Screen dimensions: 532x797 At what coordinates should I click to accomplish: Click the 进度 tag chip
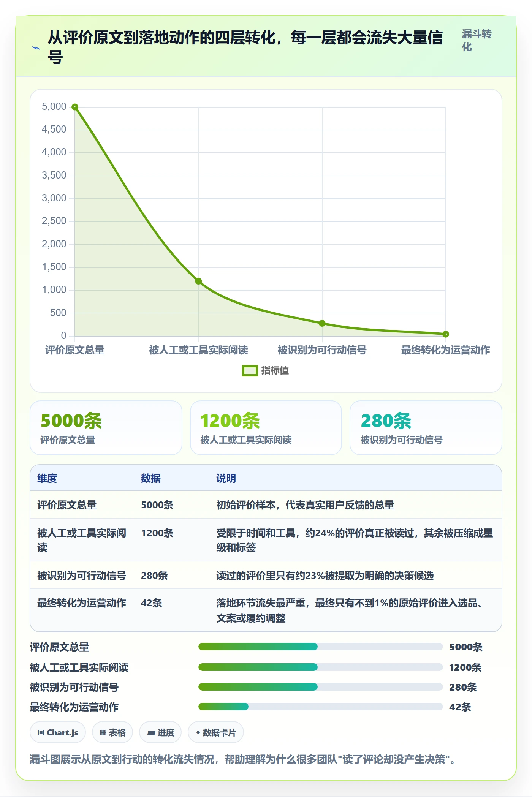coord(160,732)
